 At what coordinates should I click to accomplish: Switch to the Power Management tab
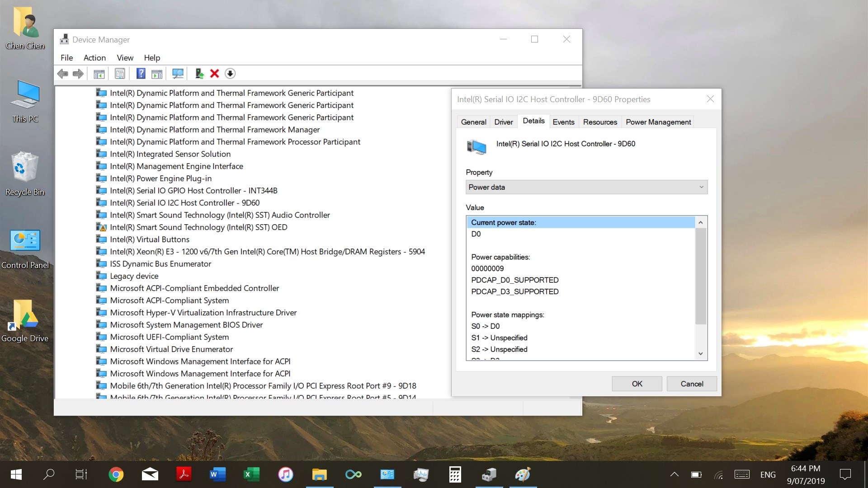click(658, 122)
